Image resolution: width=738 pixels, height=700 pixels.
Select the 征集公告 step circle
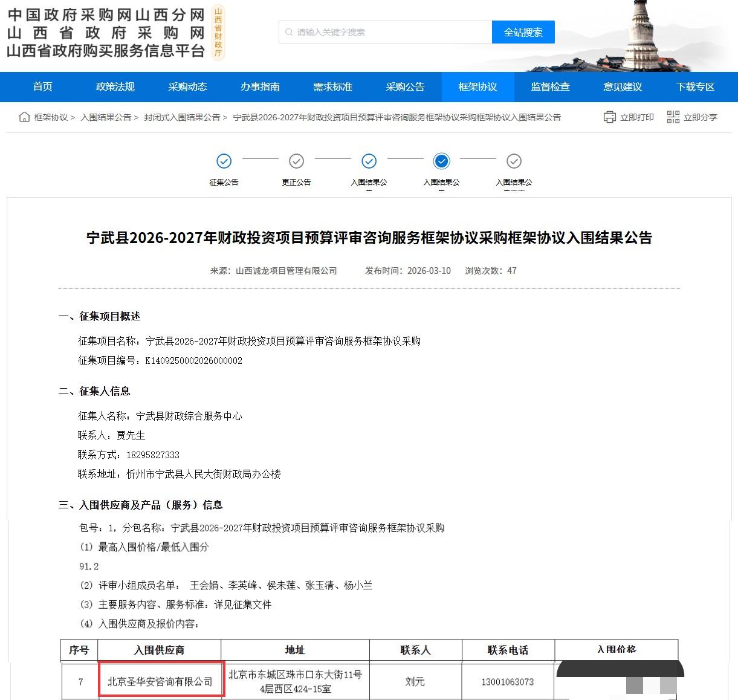pyautogui.click(x=224, y=161)
